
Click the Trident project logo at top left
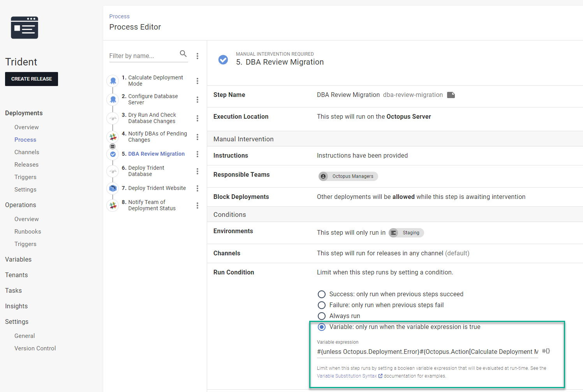click(x=24, y=27)
